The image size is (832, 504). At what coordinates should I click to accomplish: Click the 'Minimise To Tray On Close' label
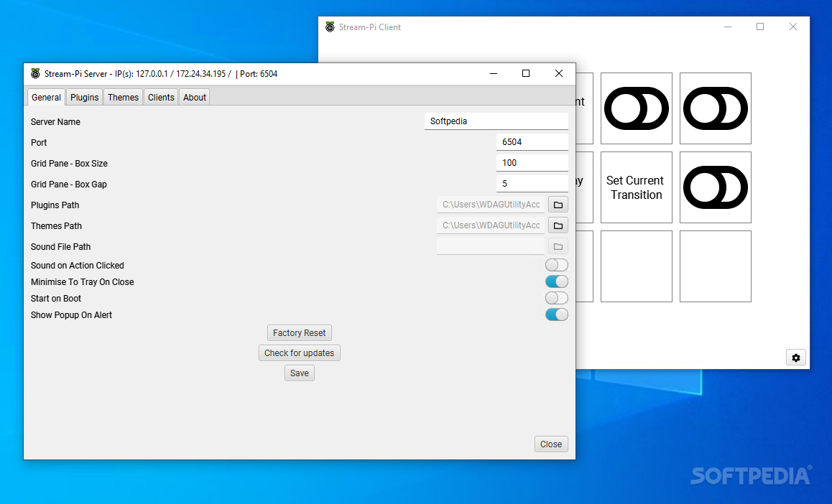pyautogui.click(x=82, y=282)
